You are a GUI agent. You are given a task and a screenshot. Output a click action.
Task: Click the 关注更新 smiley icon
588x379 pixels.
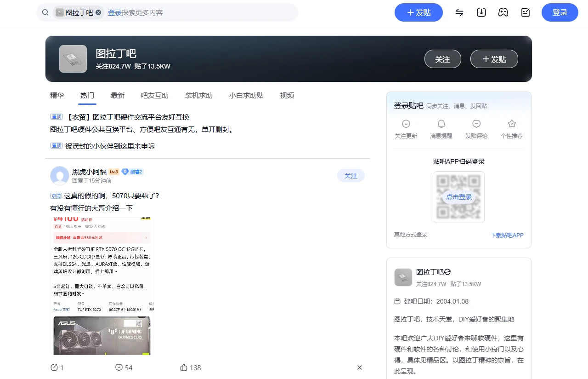(x=406, y=124)
